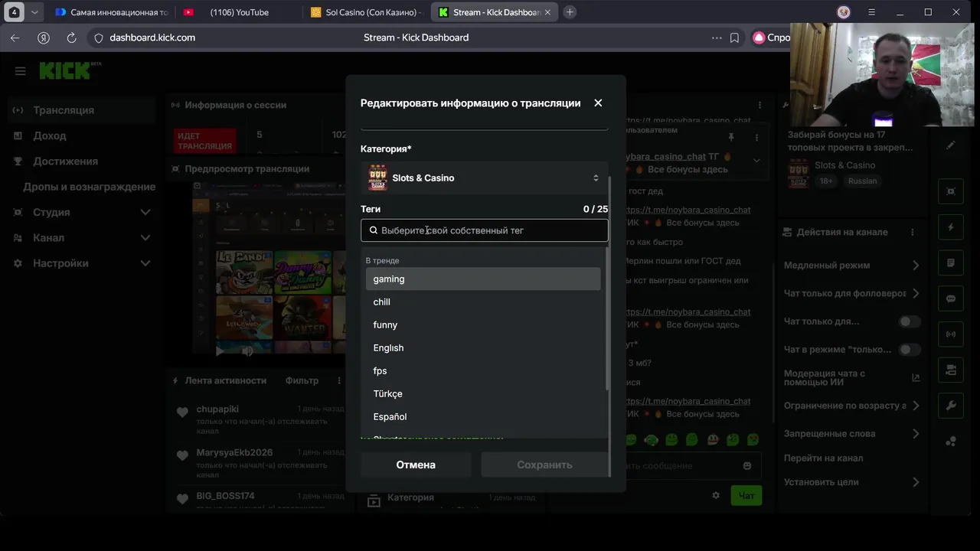Click the pin icon on pinned message
Image resolution: width=980 pixels, height=551 pixels.
pos(731,137)
